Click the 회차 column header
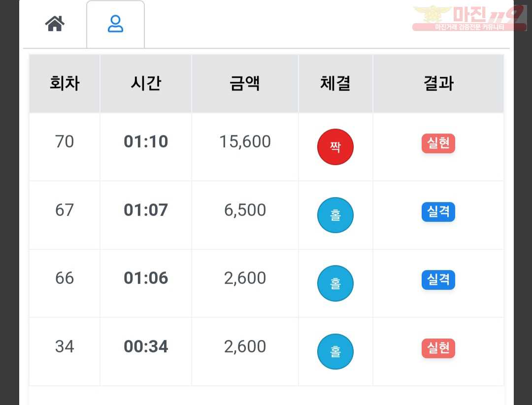The height and width of the screenshot is (405, 532). (65, 83)
